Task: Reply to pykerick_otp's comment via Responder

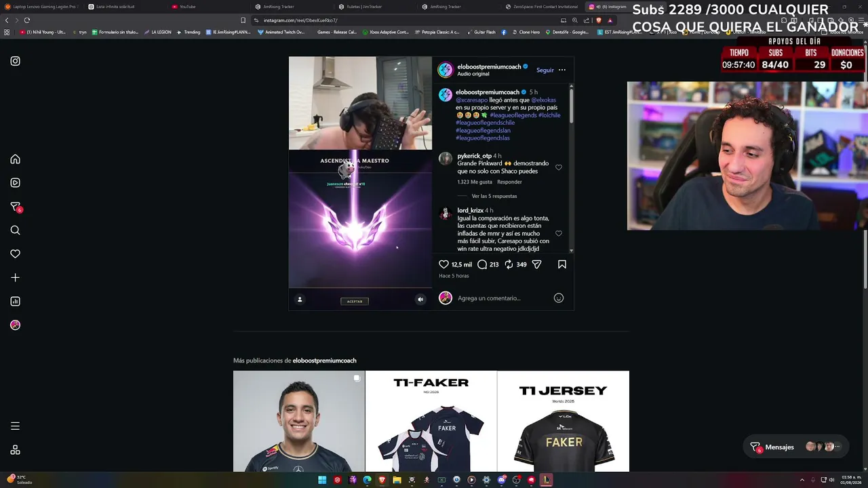Action: (509, 182)
